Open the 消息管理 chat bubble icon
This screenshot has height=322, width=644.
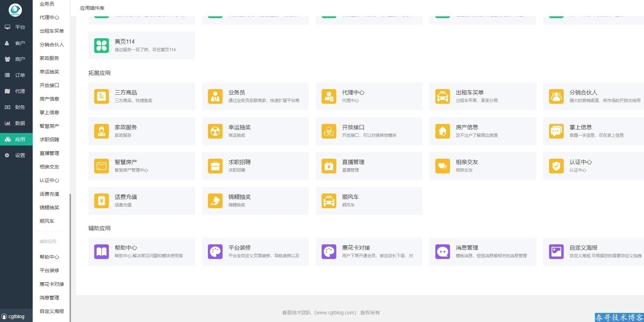[x=442, y=252]
